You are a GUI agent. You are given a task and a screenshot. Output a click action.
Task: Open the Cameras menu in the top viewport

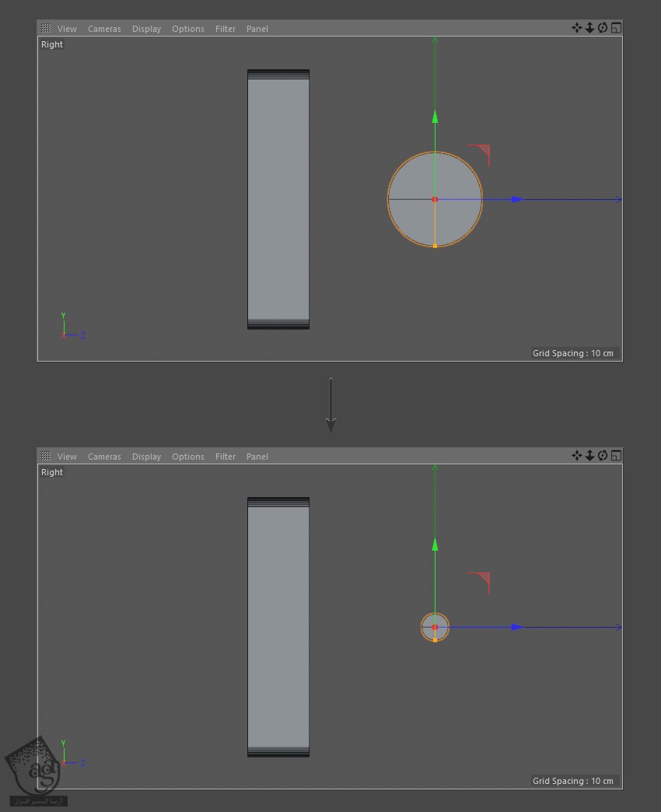pos(104,29)
